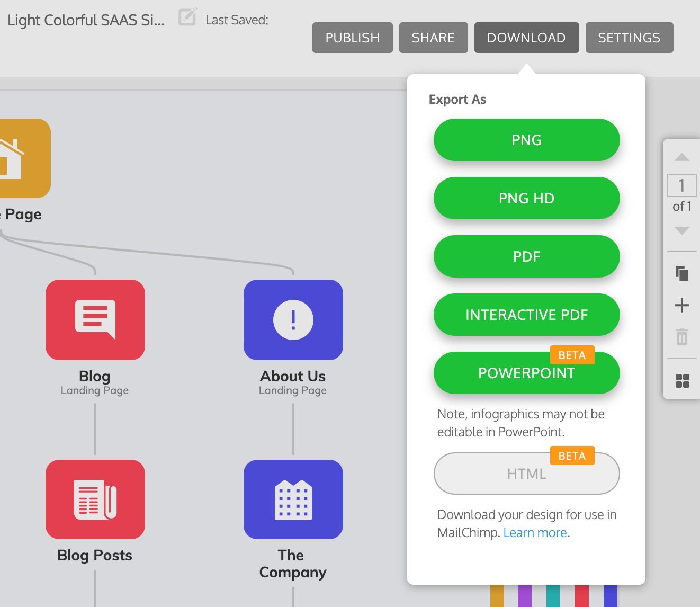
Task: Open the Settings menu
Action: pyautogui.click(x=629, y=38)
